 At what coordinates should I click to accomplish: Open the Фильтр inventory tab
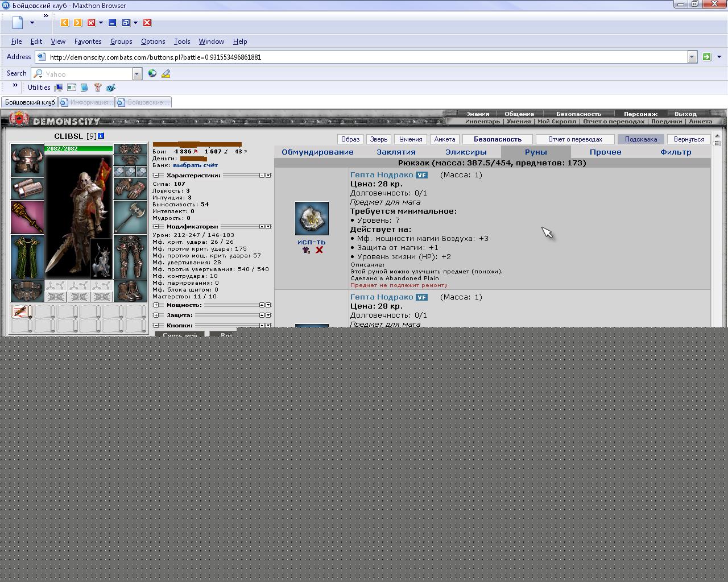point(676,152)
